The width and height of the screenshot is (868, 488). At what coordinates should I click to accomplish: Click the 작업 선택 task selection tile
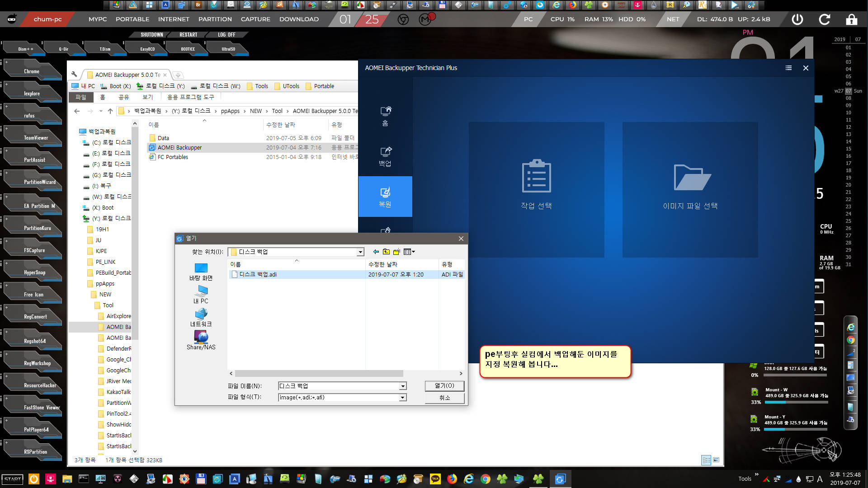[537, 190]
